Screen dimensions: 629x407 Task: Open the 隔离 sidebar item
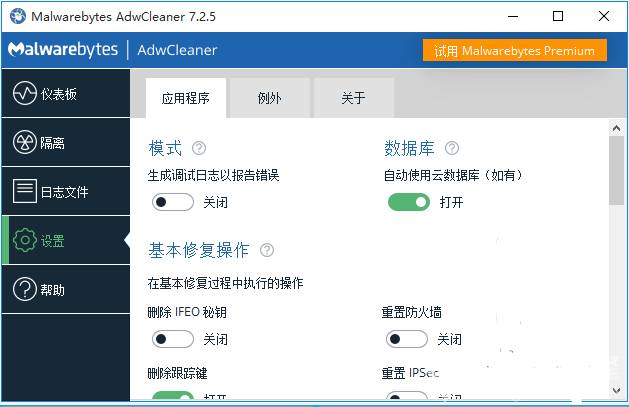[66, 142]
